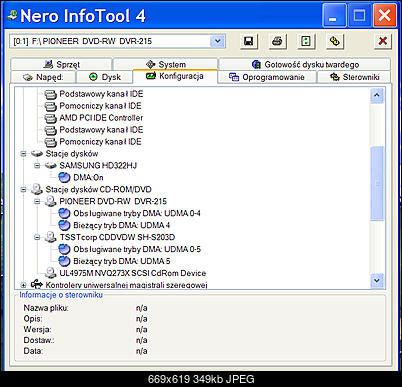This screenshot has width=402, height=387.
Task: Click icon beside UDMA 5 entry
Action: tap(64, 261)
